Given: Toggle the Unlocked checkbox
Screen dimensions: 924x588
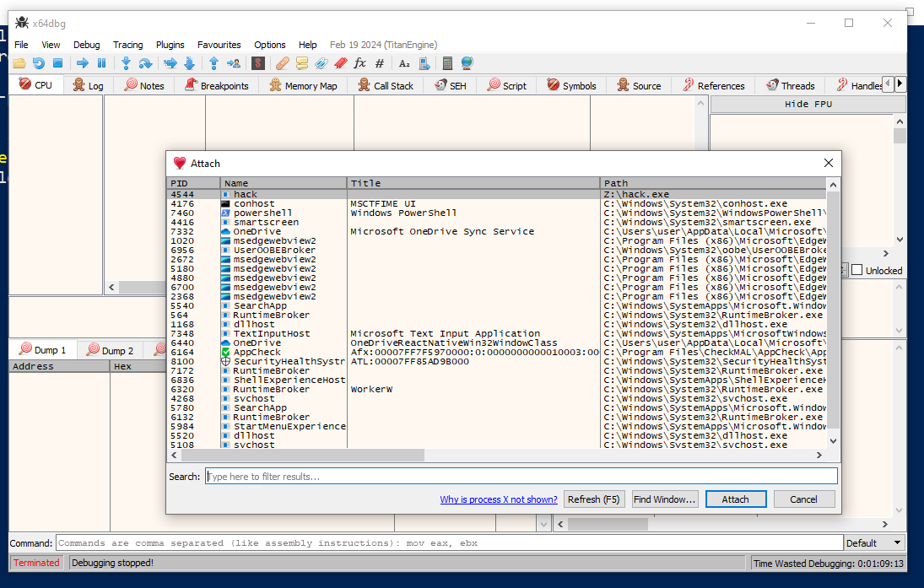Looking at the screenshot, I should coord(857,270).
